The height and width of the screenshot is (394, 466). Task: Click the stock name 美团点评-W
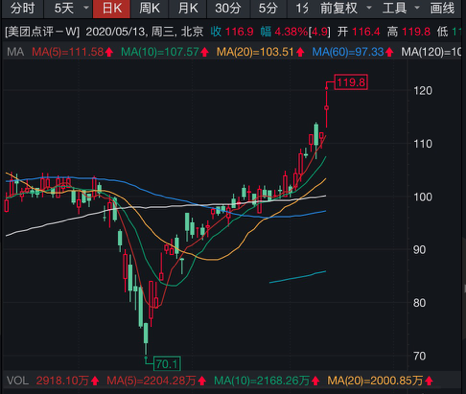[x=42, y=32]
